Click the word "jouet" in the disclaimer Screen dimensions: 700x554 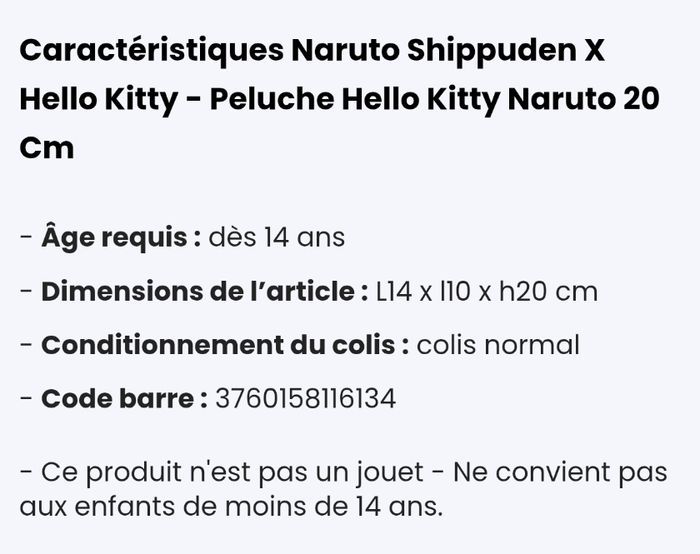(x=401, y=472)
